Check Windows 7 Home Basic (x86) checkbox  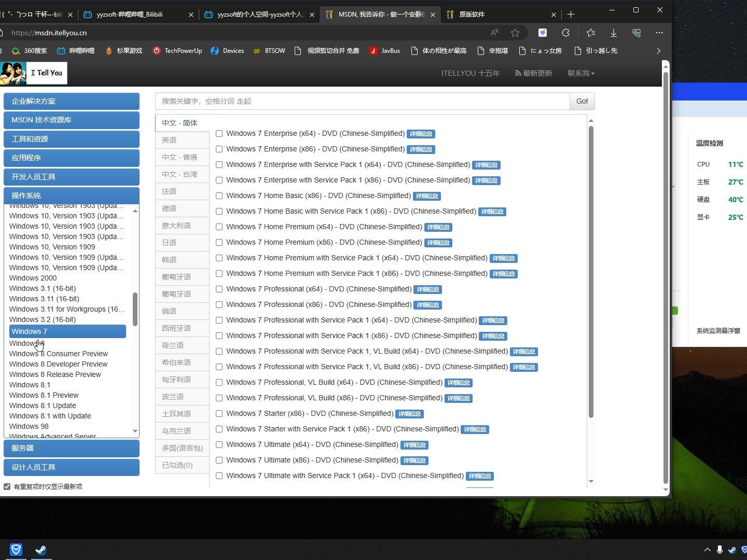click(x=219, y=196)
